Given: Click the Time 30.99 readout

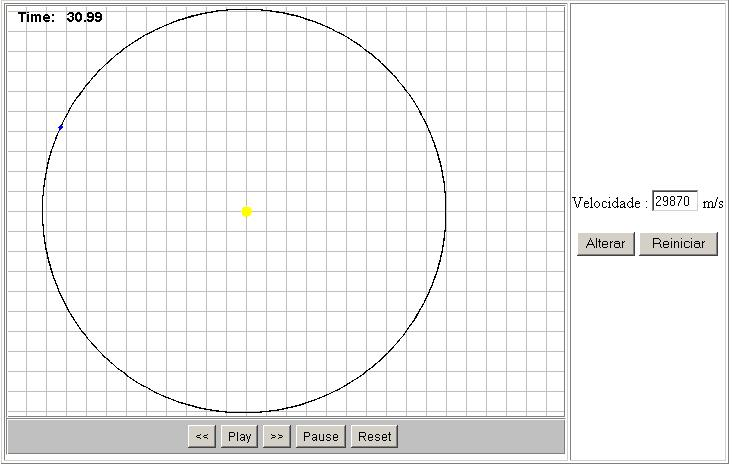Looking at the screenshot, I should 60,17.
